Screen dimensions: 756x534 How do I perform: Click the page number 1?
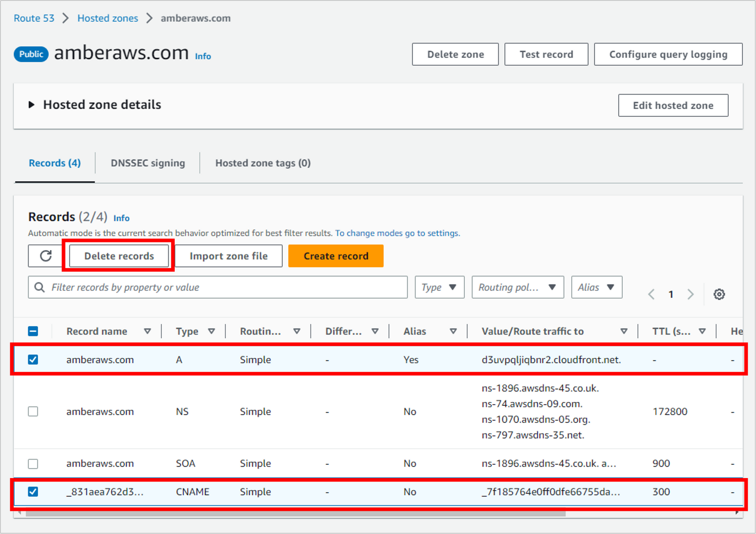point(671,294)
